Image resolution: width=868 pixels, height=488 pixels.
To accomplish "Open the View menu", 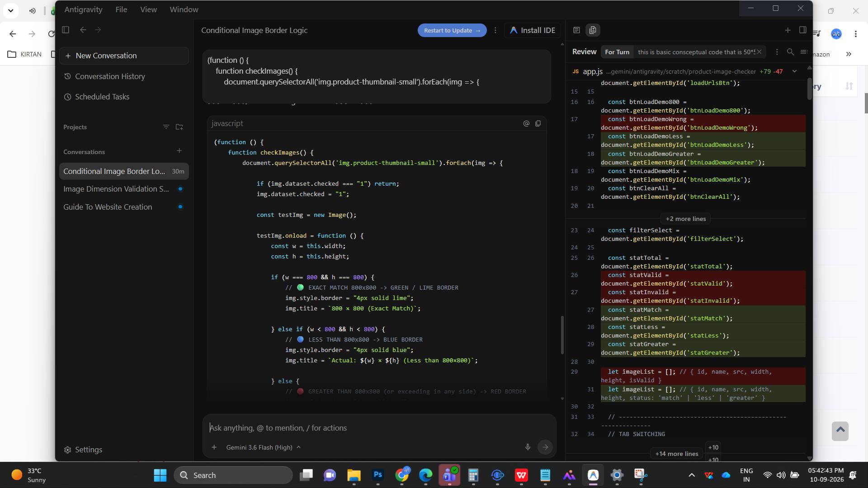I will pos(148,9).
